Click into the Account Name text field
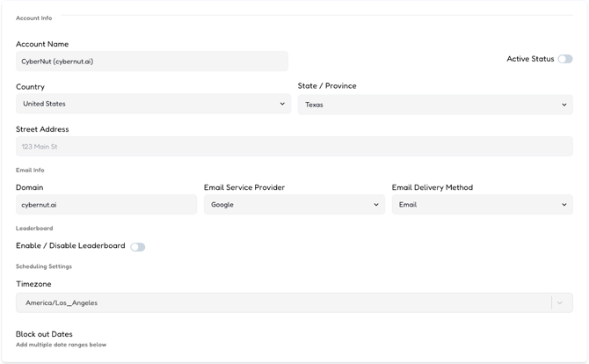 point(151,62)
